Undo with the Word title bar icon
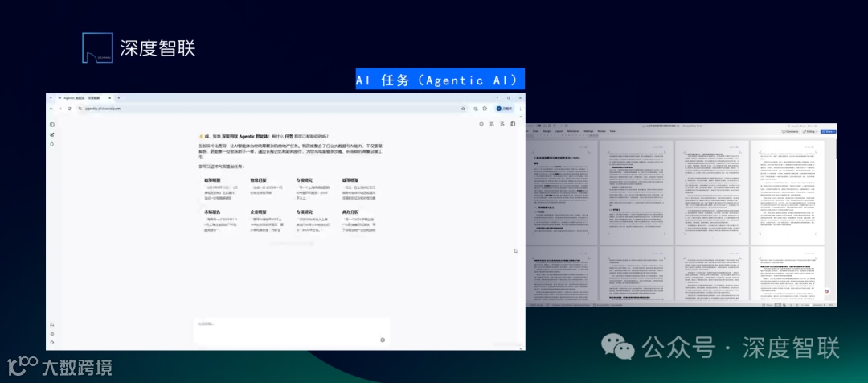Image resolution: width=868 pixels, height=383 pixels. click(x=555, y=126)
